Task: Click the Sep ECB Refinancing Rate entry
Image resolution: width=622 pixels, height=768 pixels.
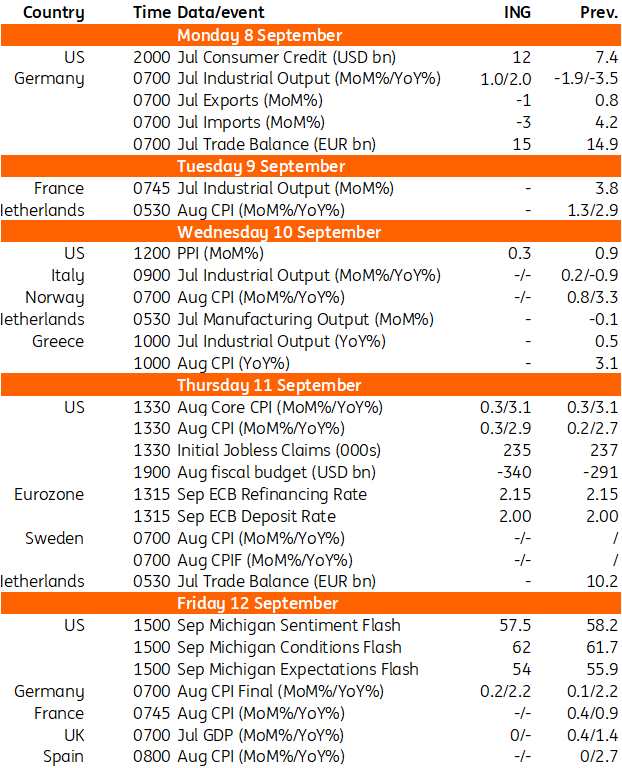Action: (x=272, y=494)
